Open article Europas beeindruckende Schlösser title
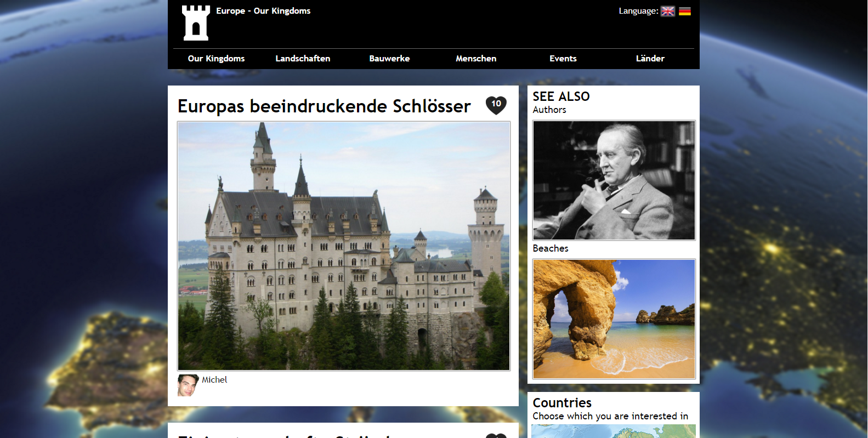 click(x=324, y=106)
